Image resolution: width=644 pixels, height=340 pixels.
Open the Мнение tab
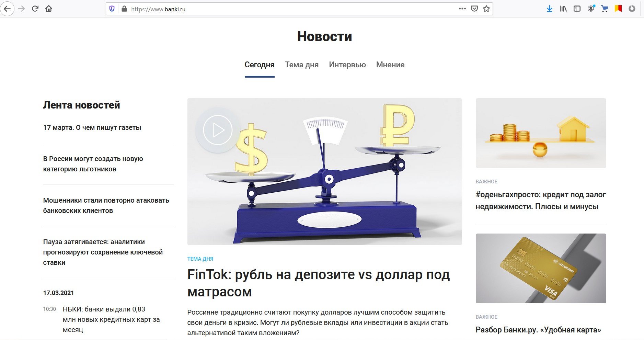(x=390, y=65)
